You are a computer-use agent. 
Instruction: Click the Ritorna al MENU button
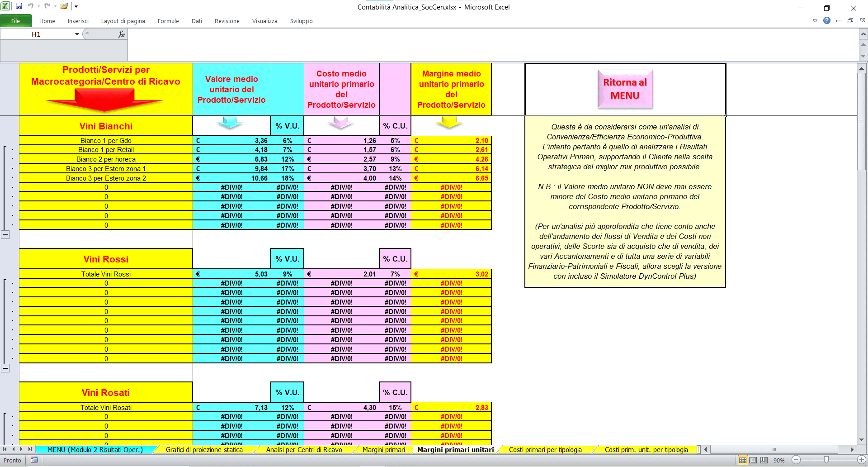625,89
